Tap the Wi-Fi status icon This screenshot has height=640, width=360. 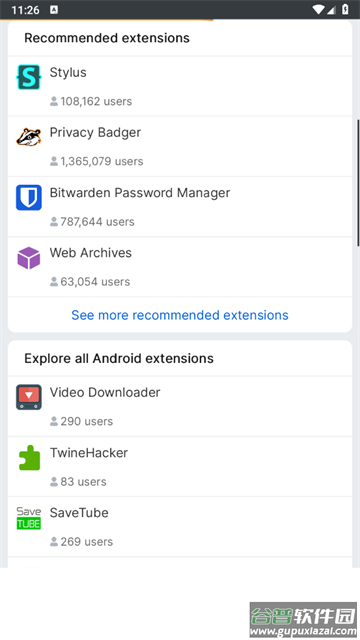(318, 9)
